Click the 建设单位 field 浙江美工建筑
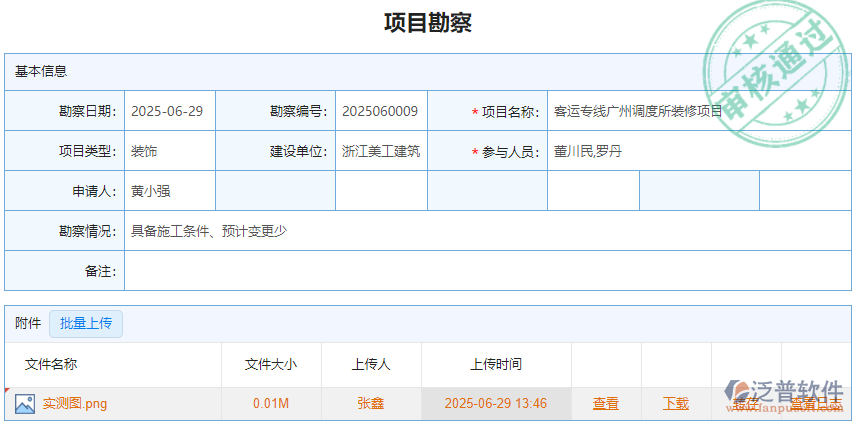The image size is (854, 424). 381,151
